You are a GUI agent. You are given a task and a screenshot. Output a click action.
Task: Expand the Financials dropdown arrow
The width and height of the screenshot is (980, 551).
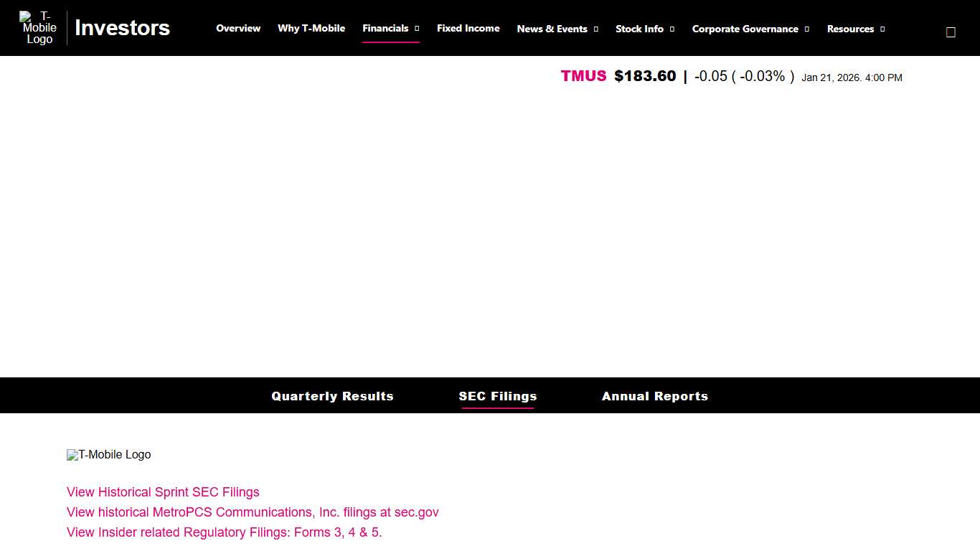[x=417, y=29]
